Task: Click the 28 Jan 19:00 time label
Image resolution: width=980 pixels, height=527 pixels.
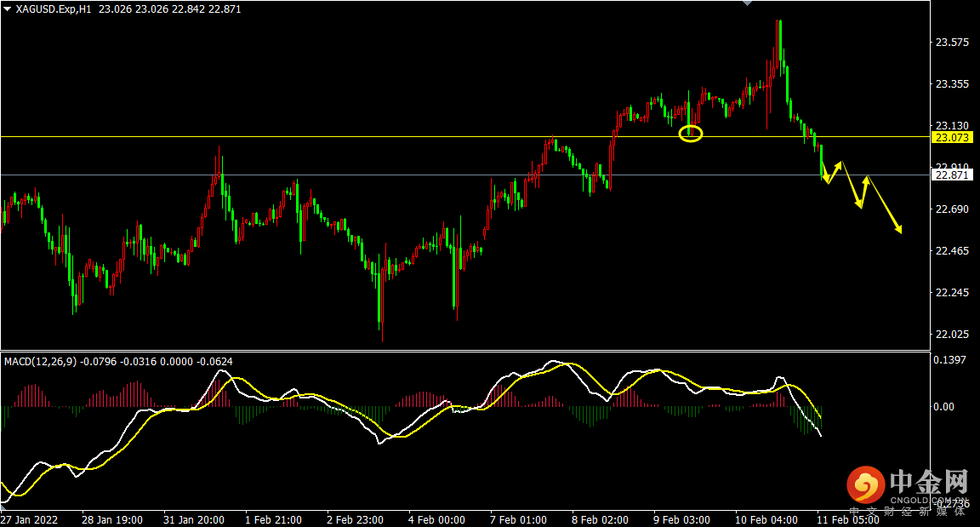Action: [112, 520]
